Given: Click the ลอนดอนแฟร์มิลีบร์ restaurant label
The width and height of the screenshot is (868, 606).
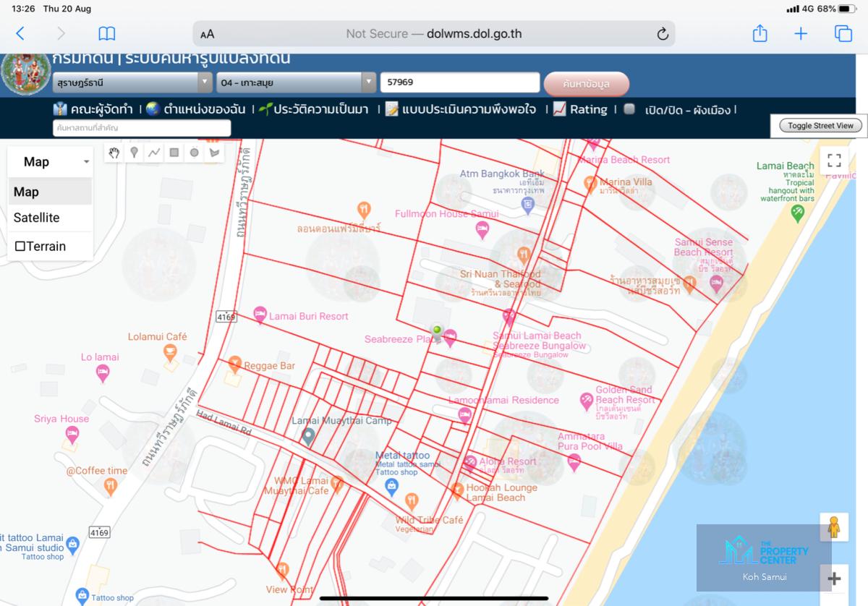Looking at the screenshot, I should pyautogui.click(x=339, y=229).
